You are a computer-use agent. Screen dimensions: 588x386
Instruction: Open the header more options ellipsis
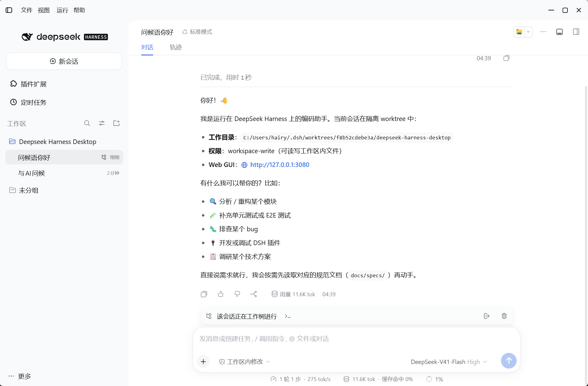pyautogui.click(x=543, y=32)
